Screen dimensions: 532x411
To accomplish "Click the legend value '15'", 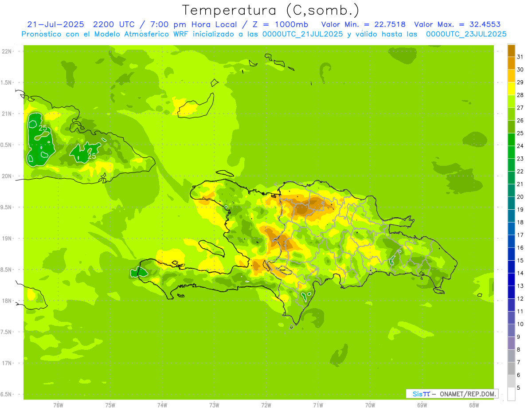I will (520, 260).
